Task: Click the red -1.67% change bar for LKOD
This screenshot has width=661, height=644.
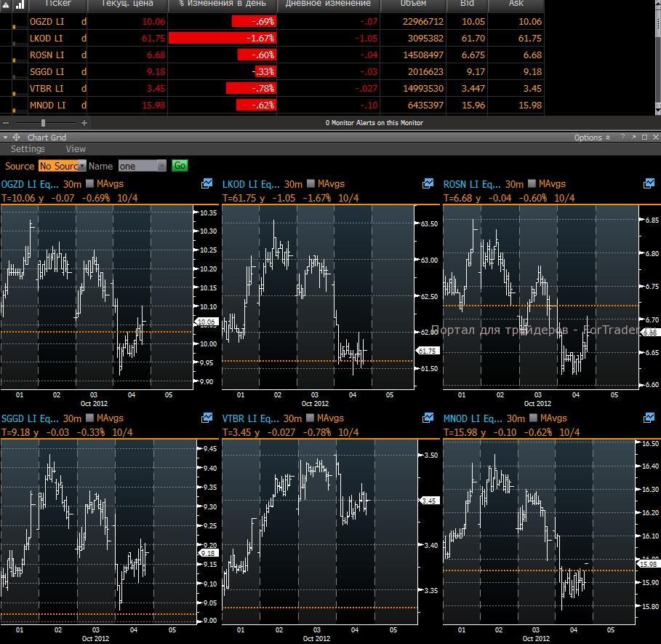Action: 223,38
